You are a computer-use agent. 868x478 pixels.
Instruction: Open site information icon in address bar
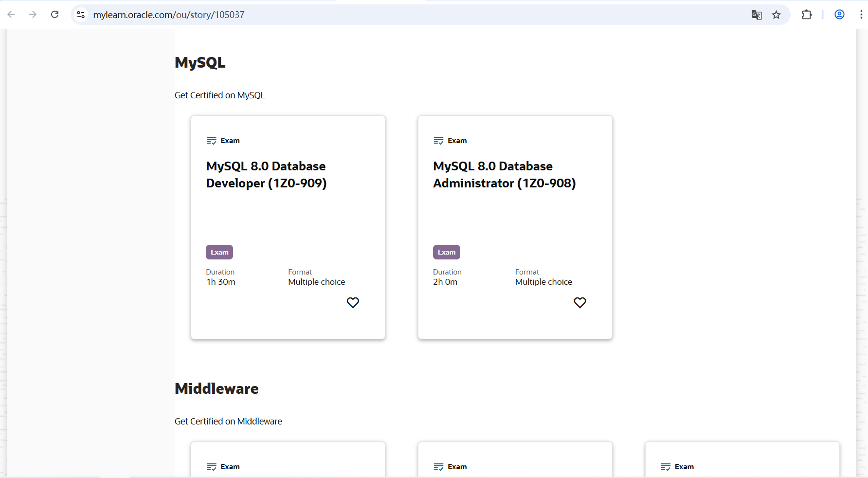point(81,15)
